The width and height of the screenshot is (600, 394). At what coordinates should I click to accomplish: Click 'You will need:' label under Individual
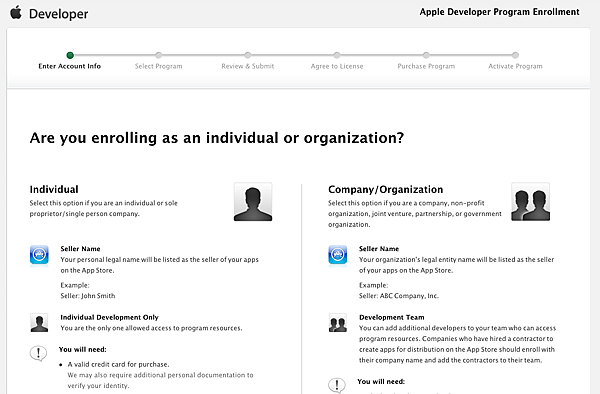point(83,349)
